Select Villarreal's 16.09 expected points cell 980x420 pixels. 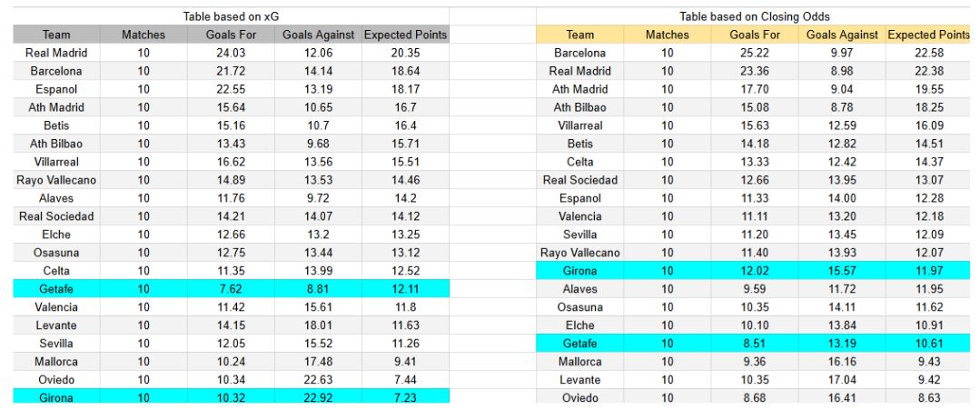pyautogui.click(x=928, y=125)
